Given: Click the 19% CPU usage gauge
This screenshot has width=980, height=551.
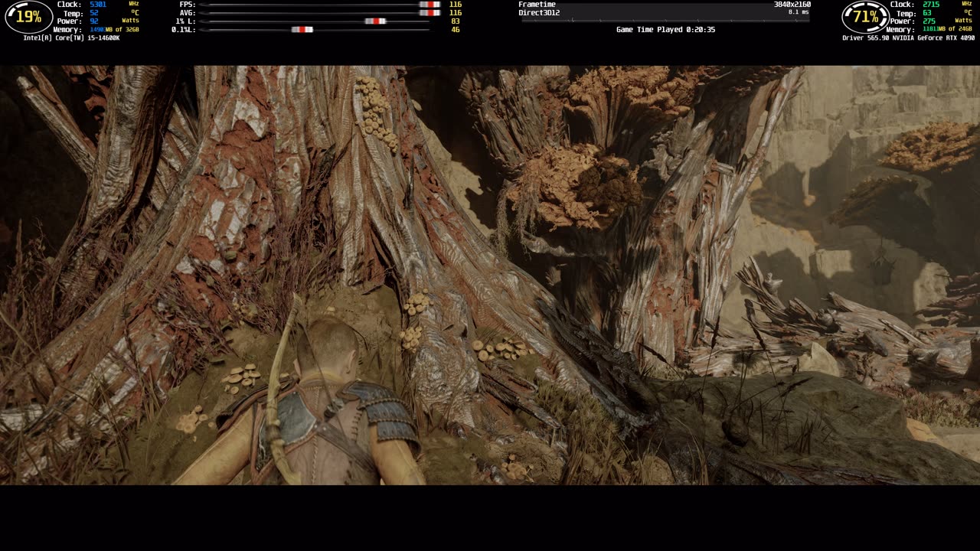Looking at the screenshot, I should pyautogui.click(x=29, y=17).
